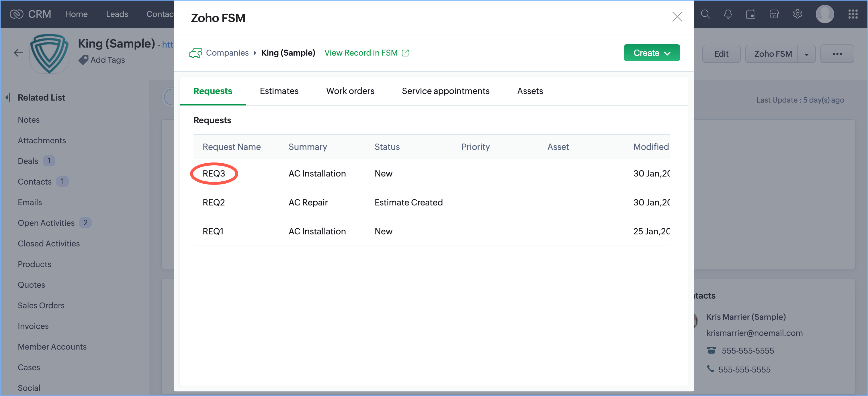The width and height of the screenshot is (868, 396).
Task: Open the calendar icon in the top bar
Action: point(750,14)
